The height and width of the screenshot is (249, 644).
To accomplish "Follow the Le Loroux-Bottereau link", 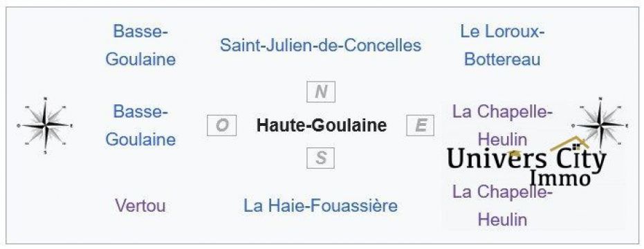I will coord(502,45).
